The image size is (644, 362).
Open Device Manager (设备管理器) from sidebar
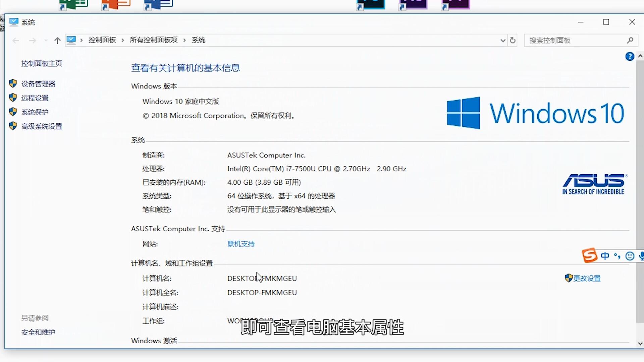(x=38, y=84)
